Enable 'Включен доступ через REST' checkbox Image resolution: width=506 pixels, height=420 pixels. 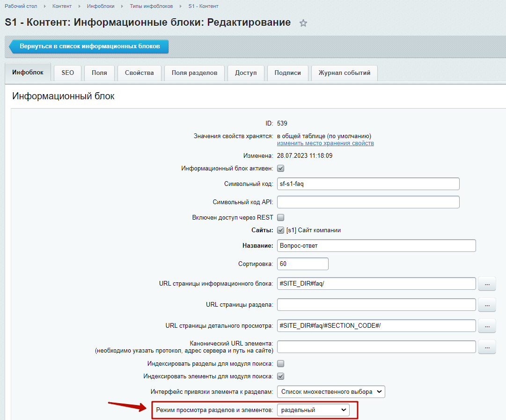(x=281, y=217)
